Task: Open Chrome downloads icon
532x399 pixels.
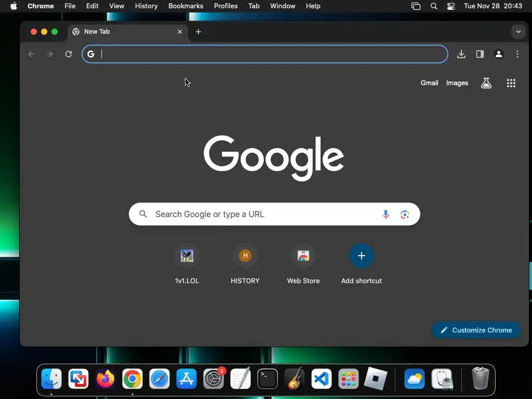Action: 461,54
